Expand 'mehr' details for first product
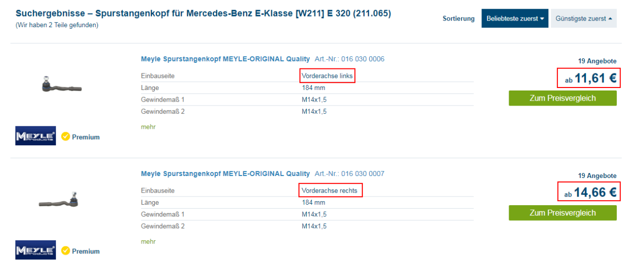Screen dimensions: 644x266 (148, 127)
